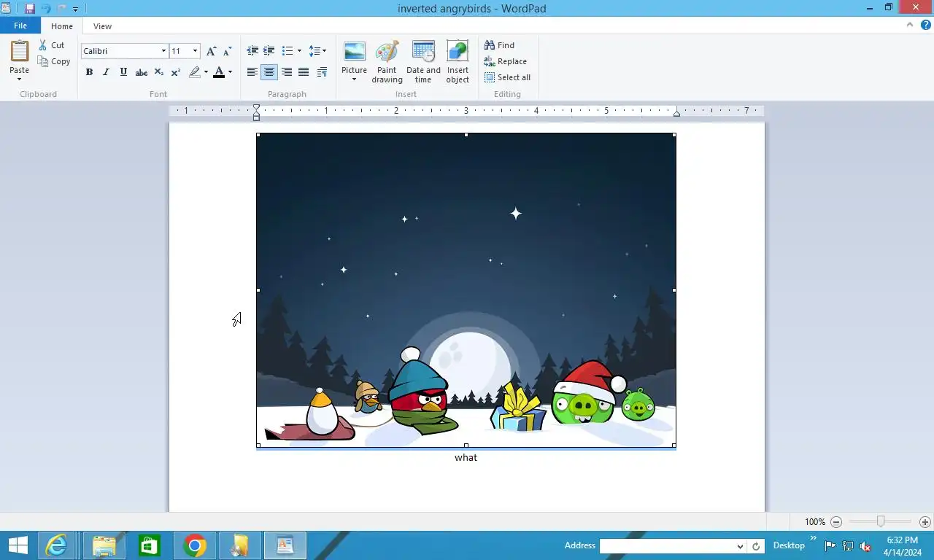
Task: Justify the paragraph text
Action: pyautogui.click(x=304, y=72)
